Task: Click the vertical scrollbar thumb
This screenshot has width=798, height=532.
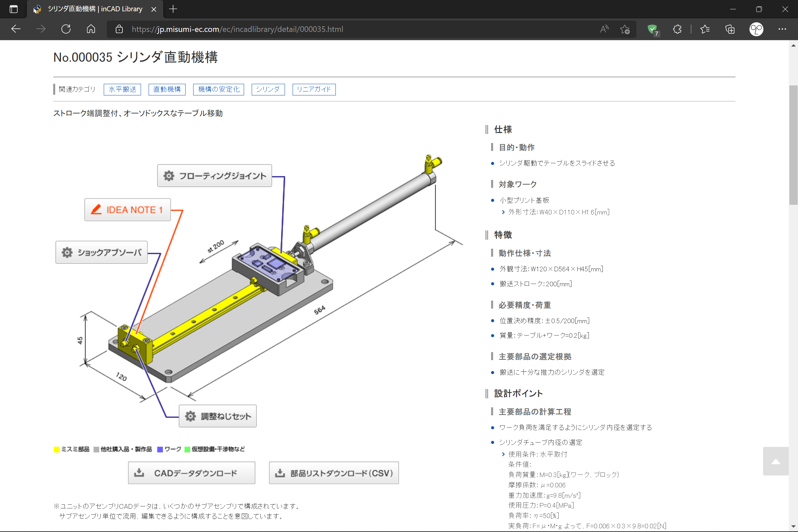Action: point(793,145)
